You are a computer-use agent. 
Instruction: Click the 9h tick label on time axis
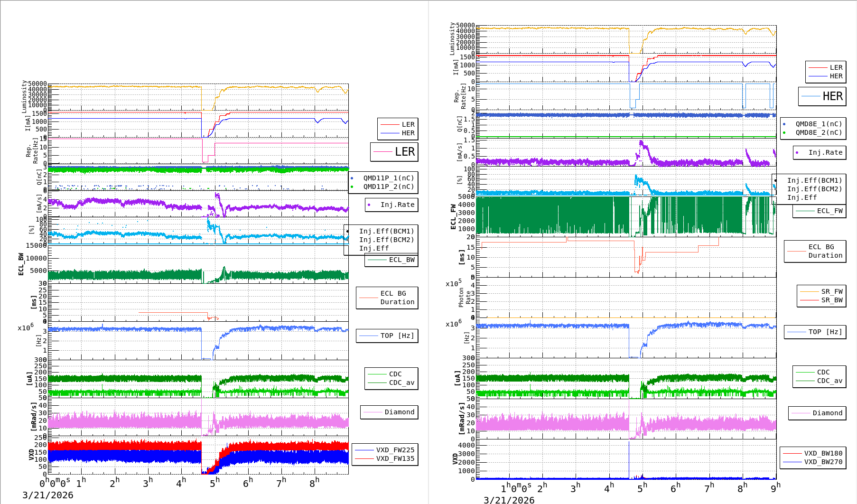point(775,488)
